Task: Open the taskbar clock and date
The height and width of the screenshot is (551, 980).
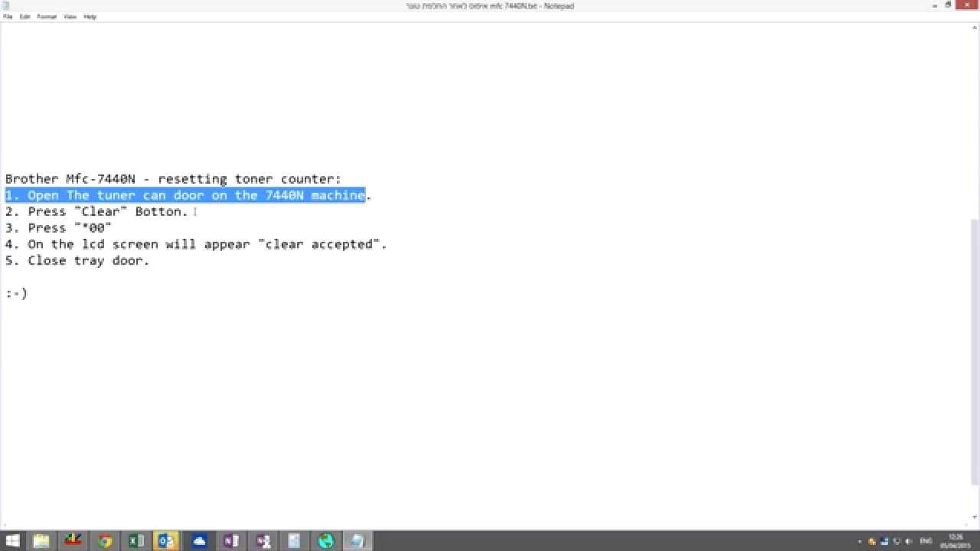Action: pyautogui.click(x=955, y=541)
